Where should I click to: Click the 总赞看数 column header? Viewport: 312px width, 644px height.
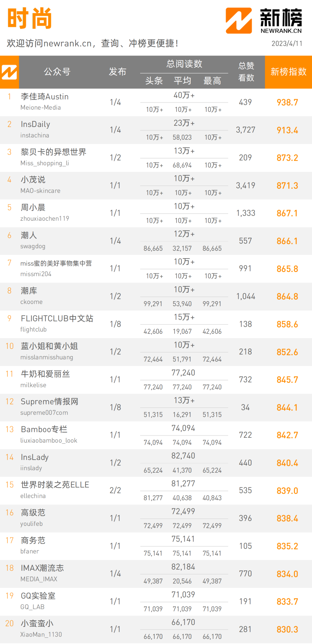pyautogui.click(x=246, y=72)
